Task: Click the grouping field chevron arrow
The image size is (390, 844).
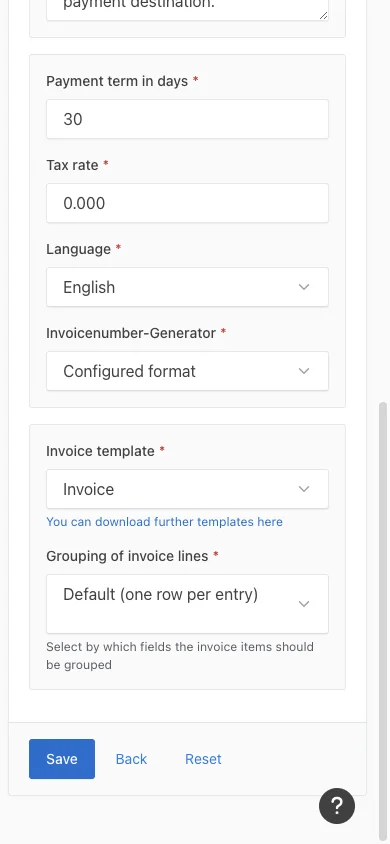Action: point(304,604)
